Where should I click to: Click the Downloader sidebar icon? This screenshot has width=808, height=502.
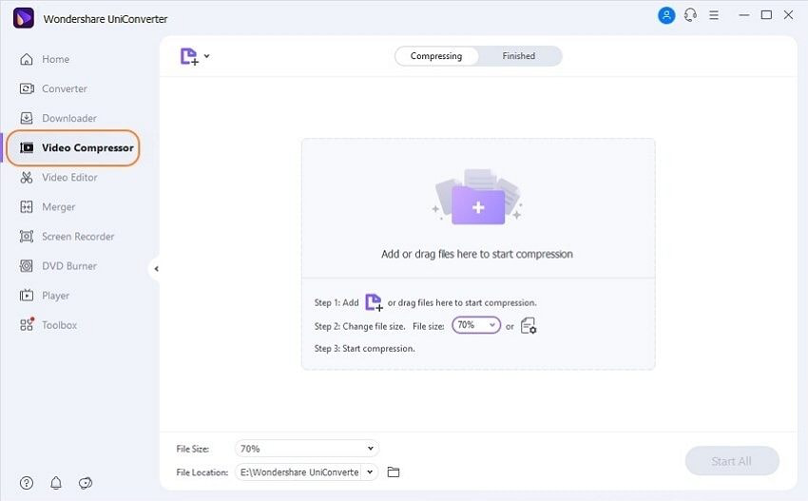26,118
